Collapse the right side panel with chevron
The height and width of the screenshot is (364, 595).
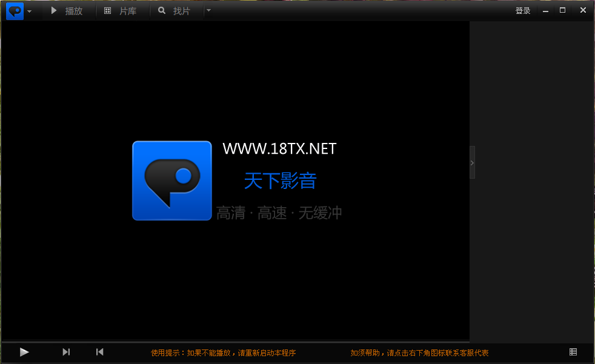coord(472,162)
